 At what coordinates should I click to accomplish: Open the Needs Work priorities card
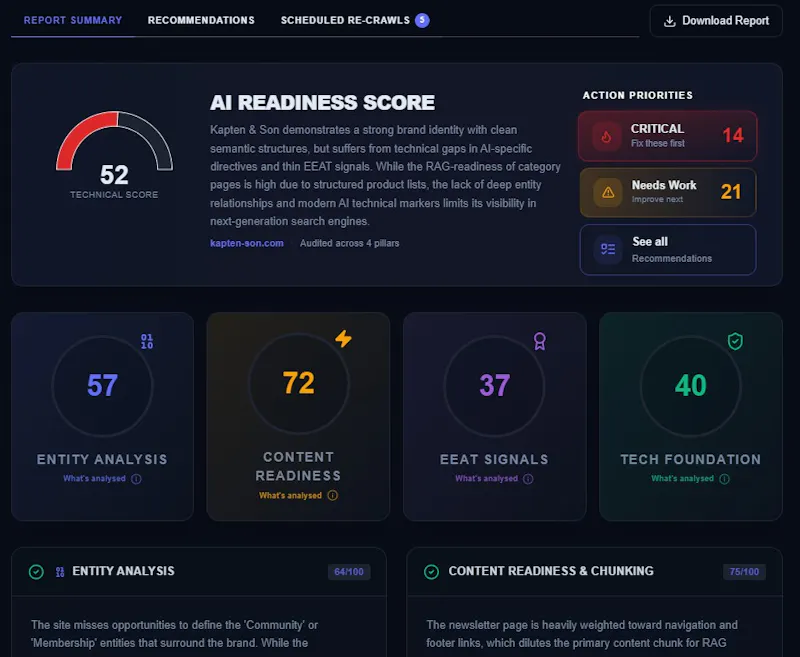pos(667,192)
